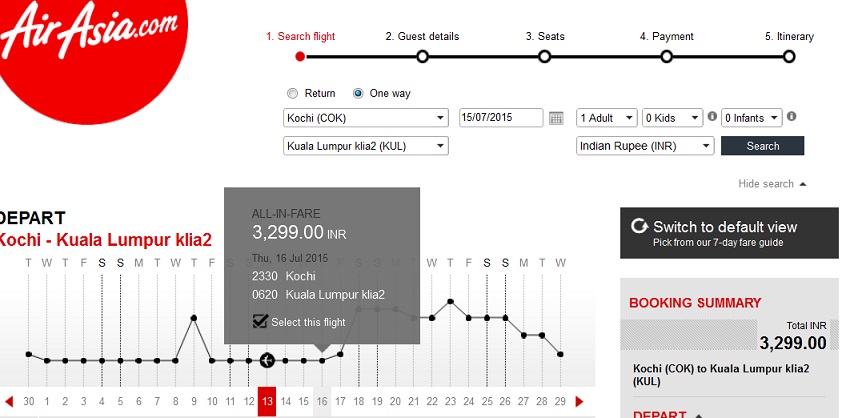Collapse search with Hide search
The height and width of the screenshot is (418, 842).
(772, 184)
